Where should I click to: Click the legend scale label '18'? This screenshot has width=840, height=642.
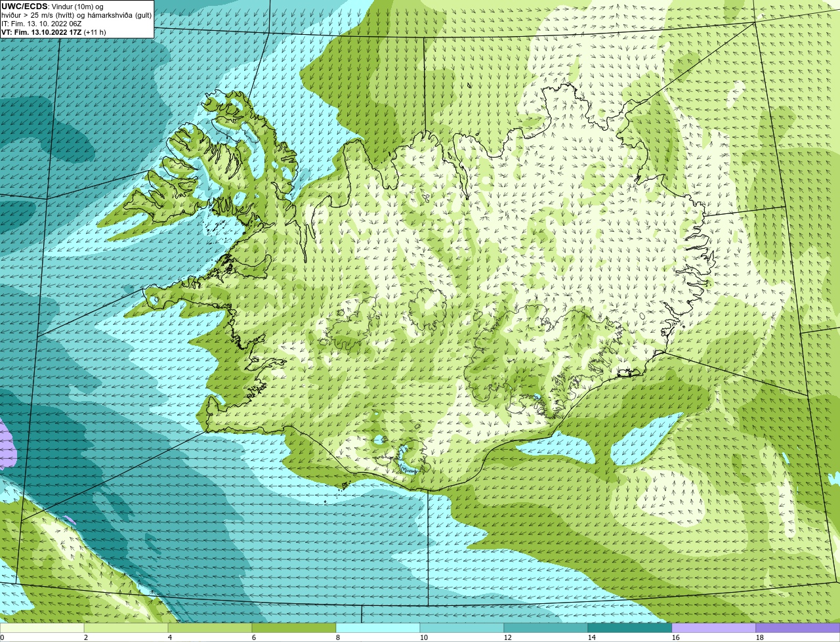tap(760, 637)
